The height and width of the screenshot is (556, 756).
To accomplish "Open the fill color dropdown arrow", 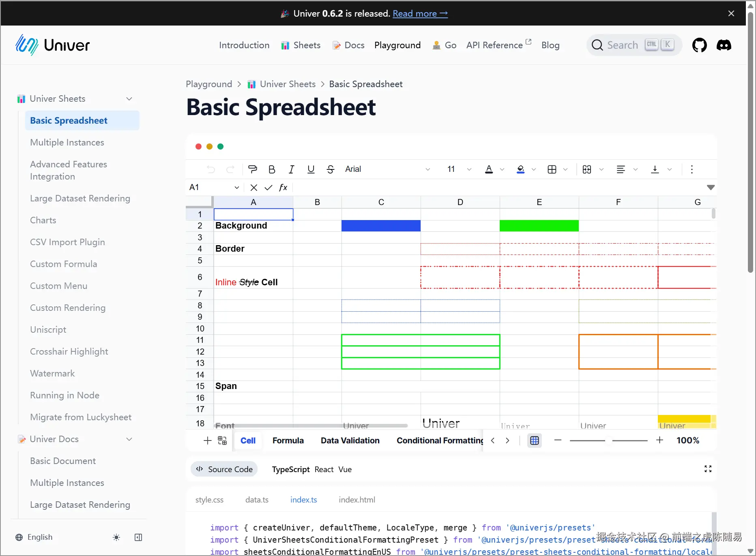I will (534, 169).
